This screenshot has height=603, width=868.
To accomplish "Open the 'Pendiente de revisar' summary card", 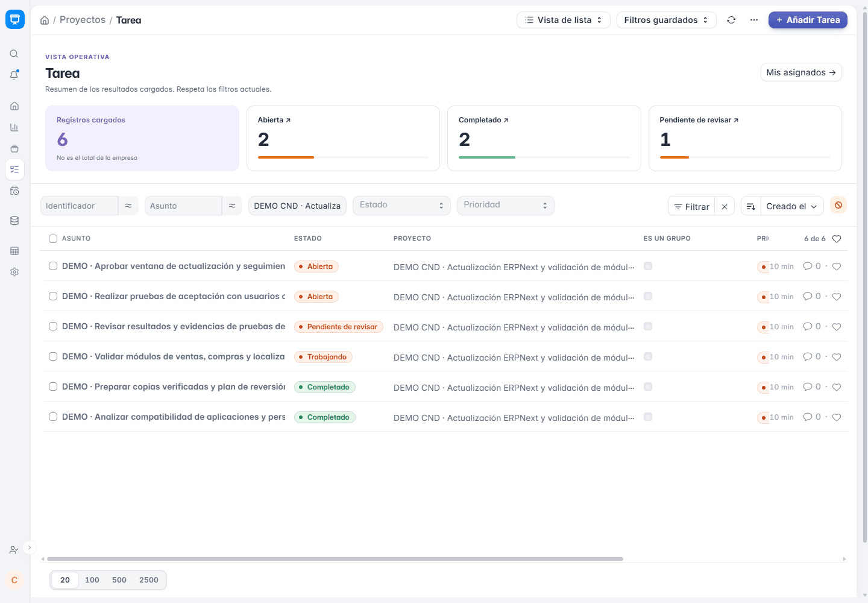I will (x=745, y=138).
